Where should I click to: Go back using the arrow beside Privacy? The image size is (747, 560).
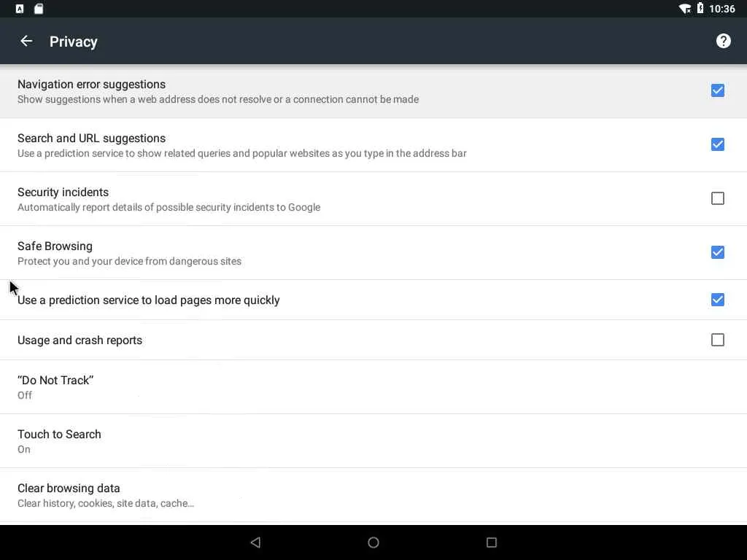(x=26, y=42)
